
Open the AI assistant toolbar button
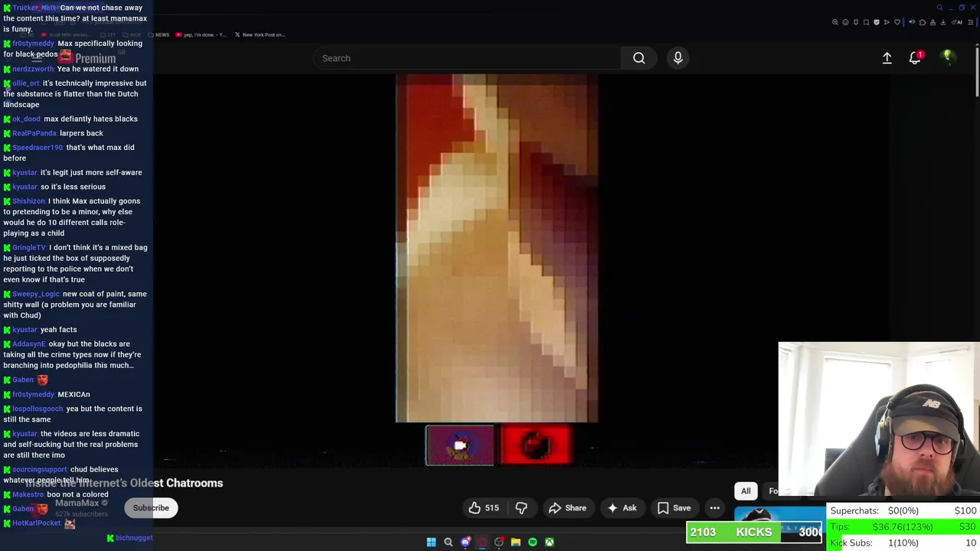pos(957,22)
